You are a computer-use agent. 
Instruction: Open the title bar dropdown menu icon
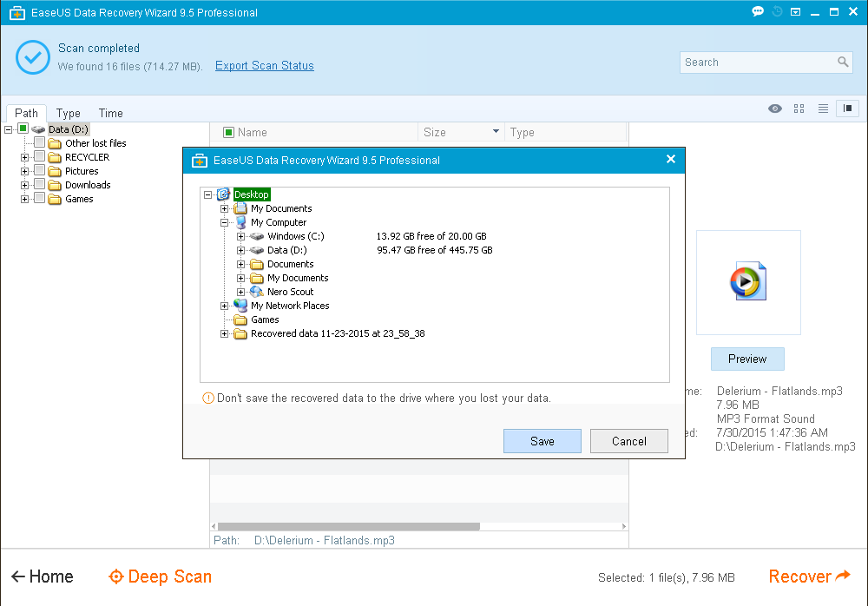coord(795,11)
